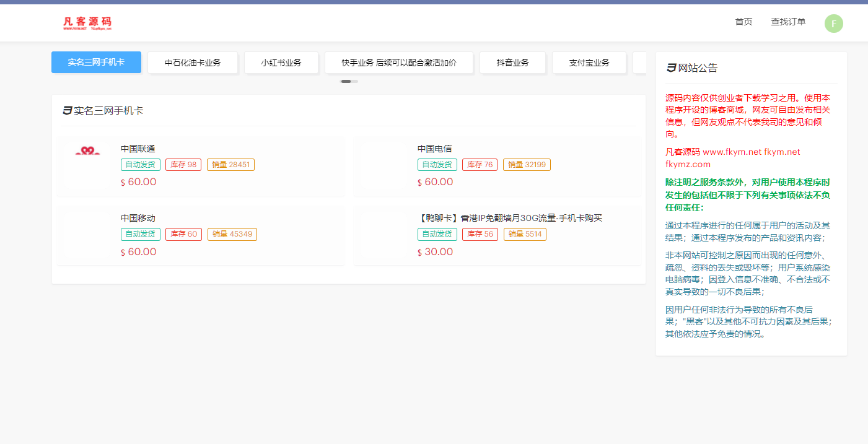868x444 pixels.
Task: Open the 中国联通 product title
Action: 138,149
